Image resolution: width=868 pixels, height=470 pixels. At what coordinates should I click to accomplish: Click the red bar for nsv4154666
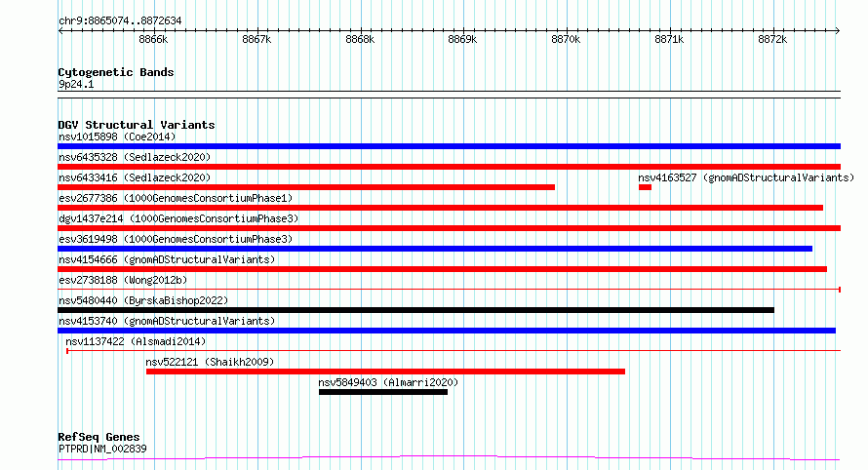443,269
